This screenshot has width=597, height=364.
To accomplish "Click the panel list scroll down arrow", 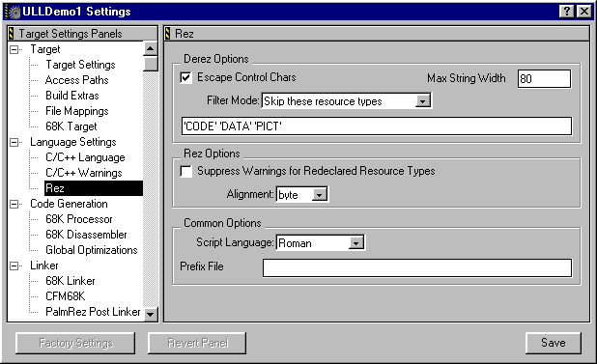I will [151, 314].
